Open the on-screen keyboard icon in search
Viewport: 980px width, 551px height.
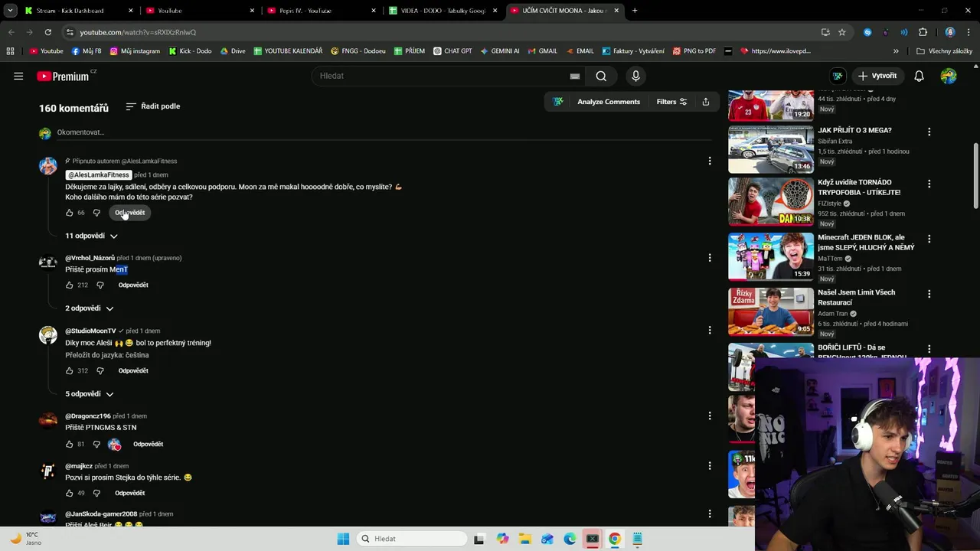point(575,76)
